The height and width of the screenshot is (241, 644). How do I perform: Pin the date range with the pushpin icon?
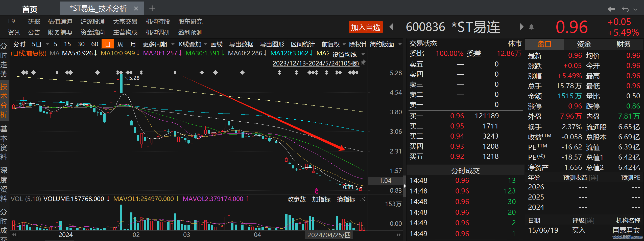tap(363, 62)
